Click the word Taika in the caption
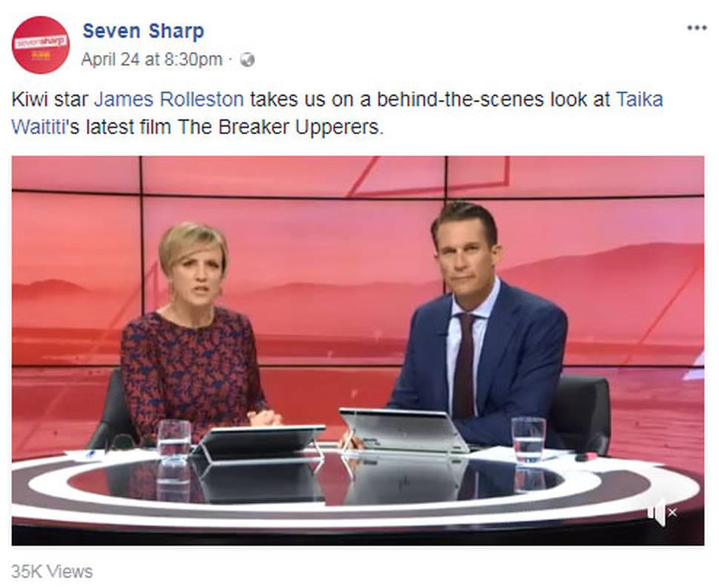The height and width of the screenshot is (588, 719). point(639,99)
